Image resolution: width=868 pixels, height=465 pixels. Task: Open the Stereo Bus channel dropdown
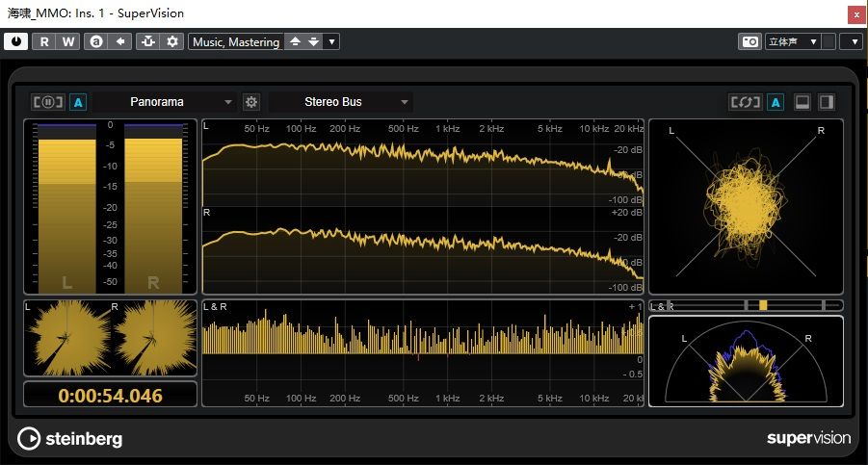tap(340, 102)
